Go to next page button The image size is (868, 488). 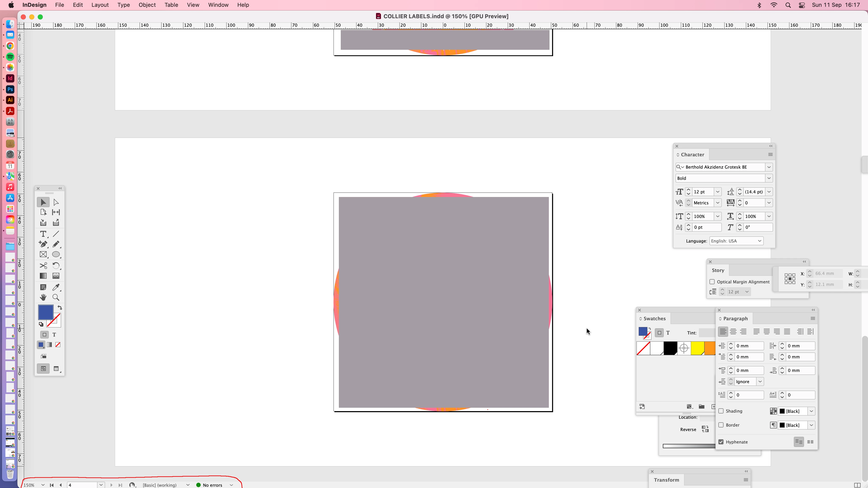tap(111, 485)
